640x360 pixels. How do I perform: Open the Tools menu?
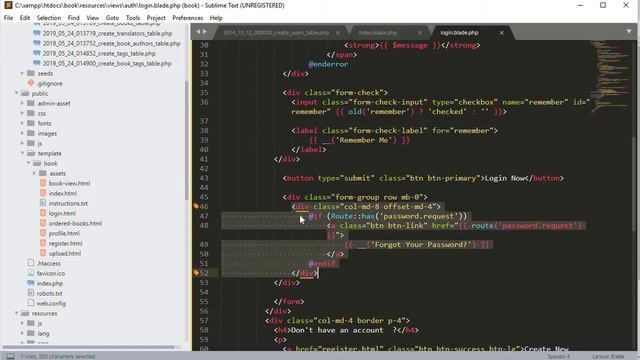pos(133,18)
